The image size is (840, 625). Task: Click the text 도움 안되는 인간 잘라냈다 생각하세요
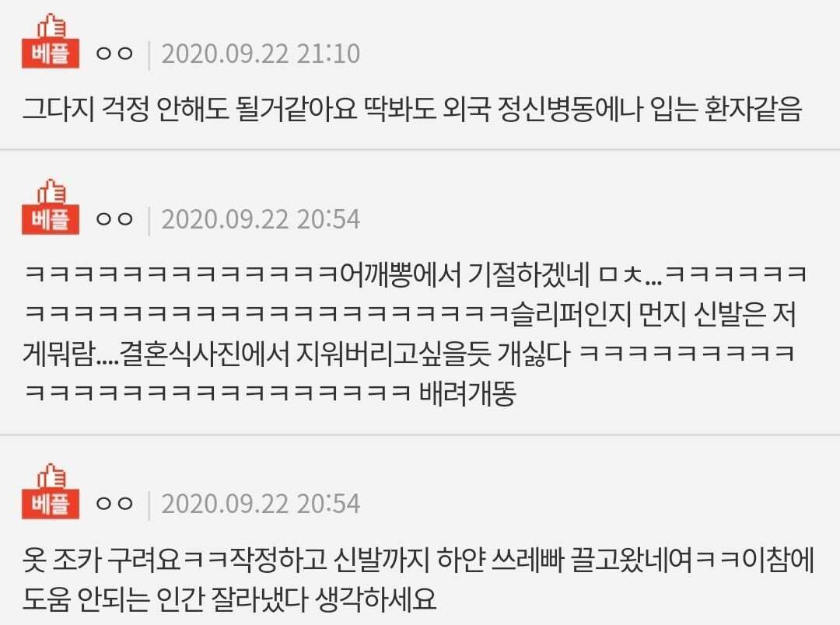tap(229, 599)
